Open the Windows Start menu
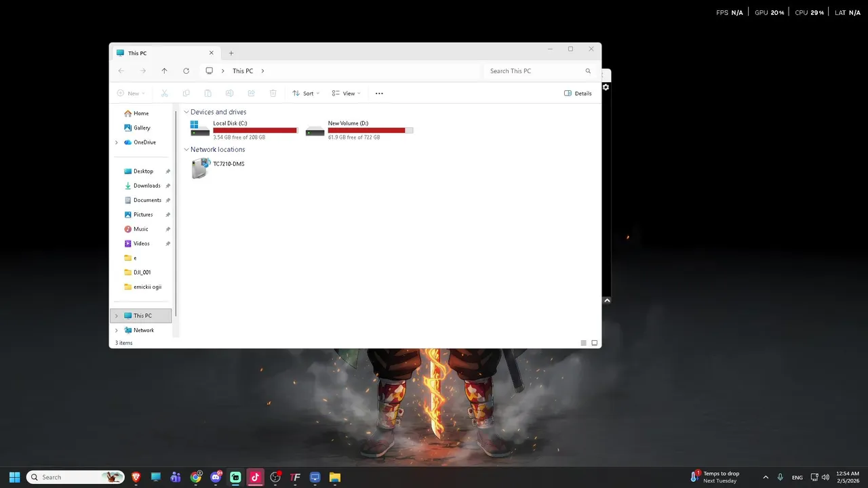 [x=14, y=477]
